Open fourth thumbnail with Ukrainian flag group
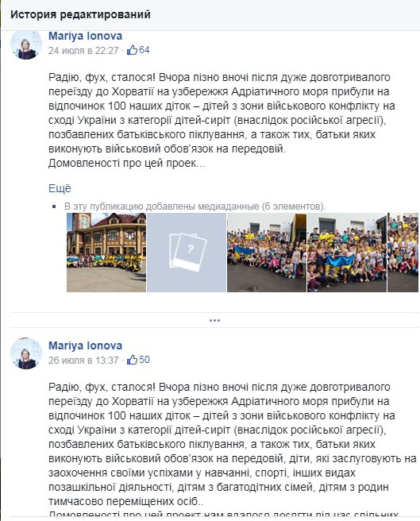Screen dimensions: 420x521 pos(347,253)
